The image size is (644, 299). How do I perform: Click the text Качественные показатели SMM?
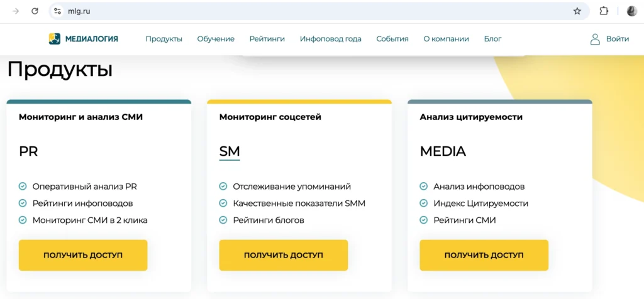[x=299, y=204]
